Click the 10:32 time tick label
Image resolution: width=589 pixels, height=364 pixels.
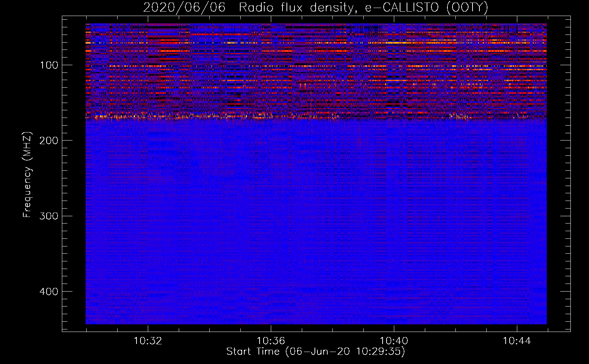coord(148,341)
